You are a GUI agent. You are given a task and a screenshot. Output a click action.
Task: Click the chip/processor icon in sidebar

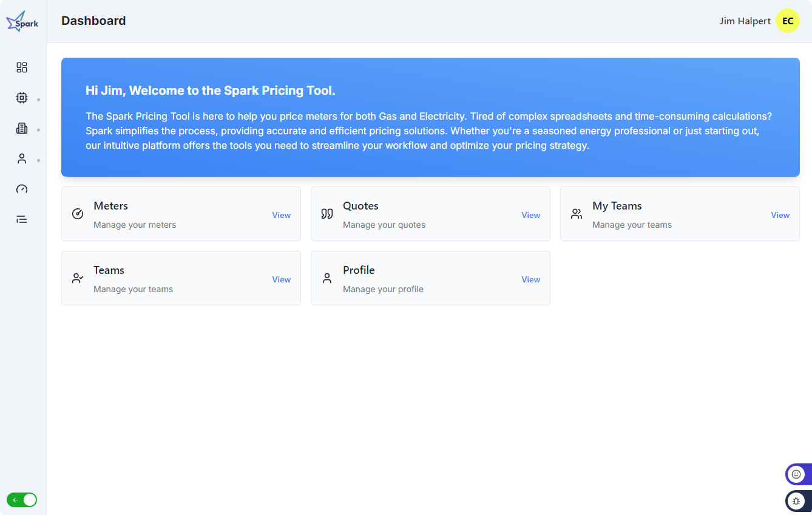point(22,98)
